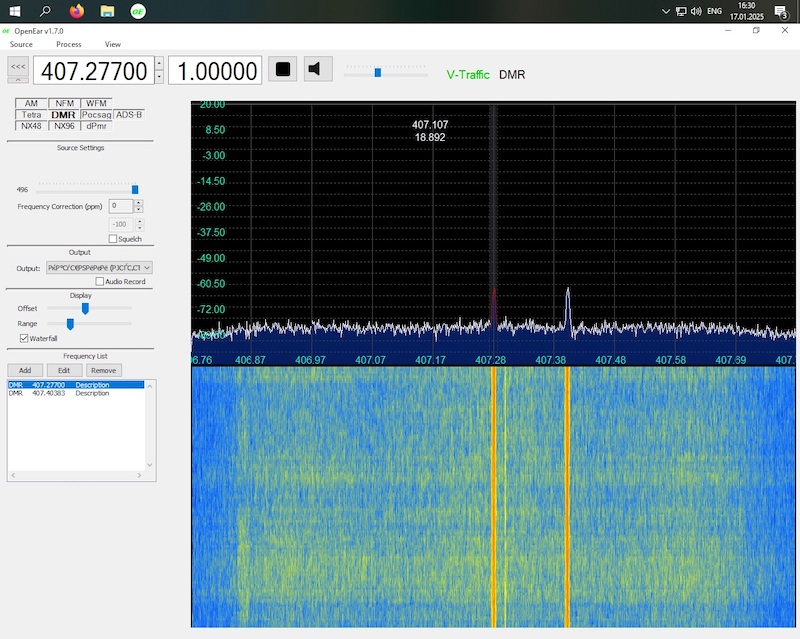Open Firefox from the taskbar
This screenshot has width=800, height=639.
tap(77, 11)
